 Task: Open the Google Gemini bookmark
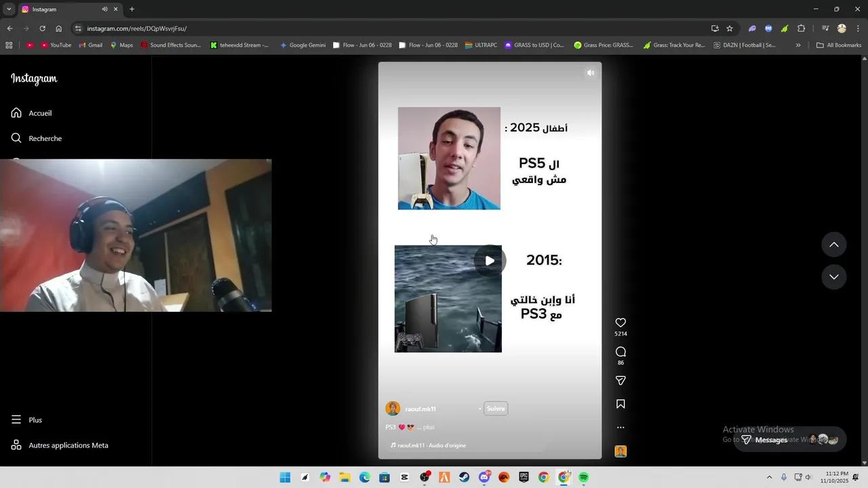pos(302,45)
